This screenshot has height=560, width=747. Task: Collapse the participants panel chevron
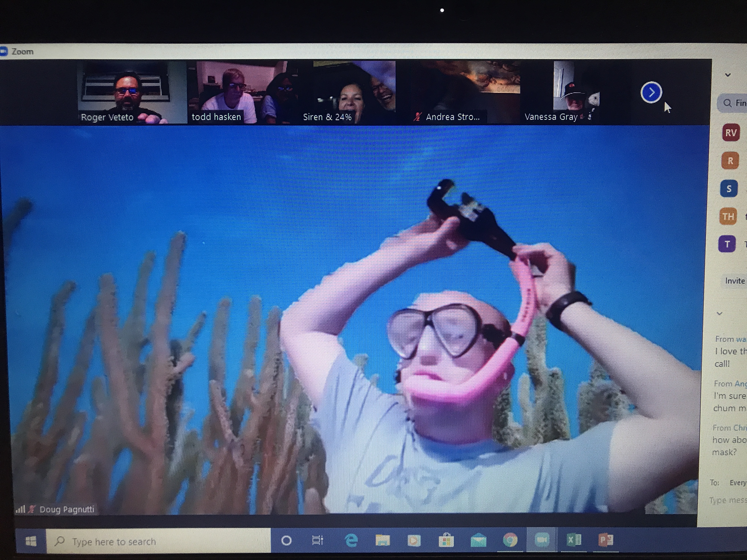(x=728, y=75)
